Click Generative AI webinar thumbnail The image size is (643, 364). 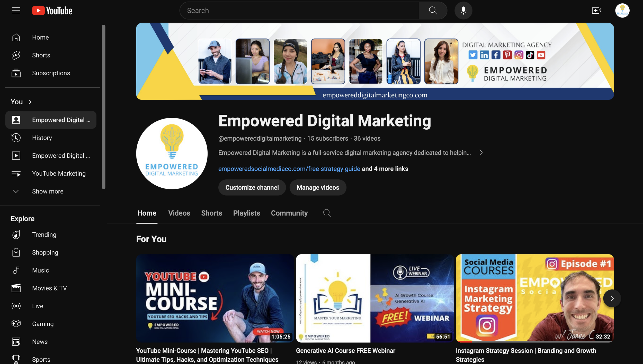pyautogui.click(x=375, y=298)
